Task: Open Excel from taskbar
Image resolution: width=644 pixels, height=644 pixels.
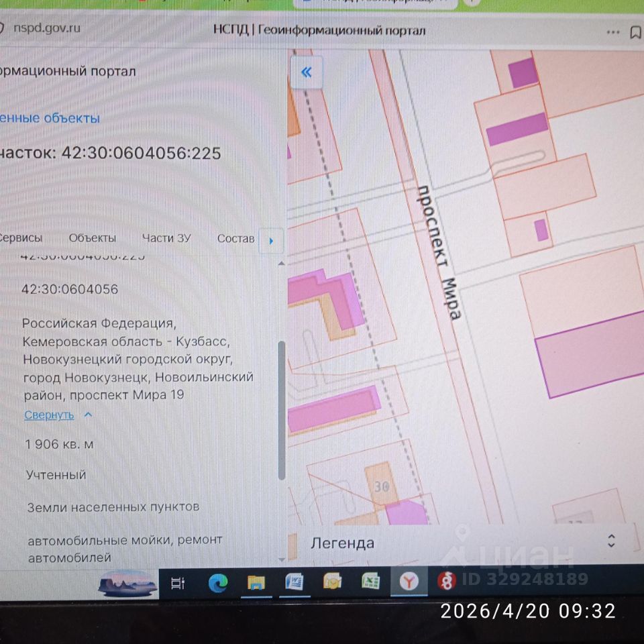Action: [371, 582]
